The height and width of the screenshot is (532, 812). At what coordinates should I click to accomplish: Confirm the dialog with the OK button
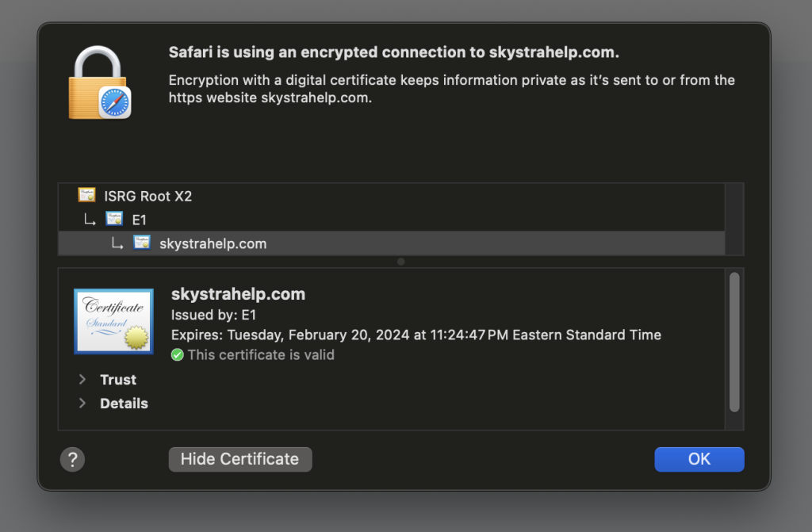click(x=699, y=459)
